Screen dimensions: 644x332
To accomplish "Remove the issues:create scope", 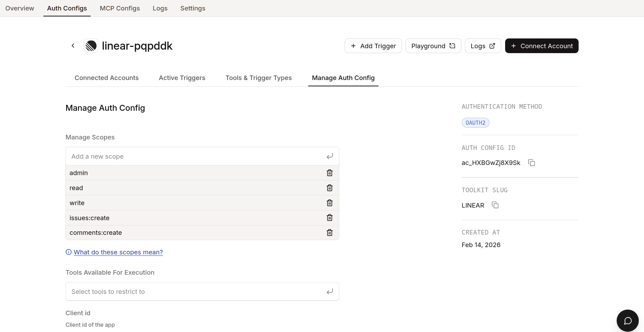I will (x=330, y=218).
